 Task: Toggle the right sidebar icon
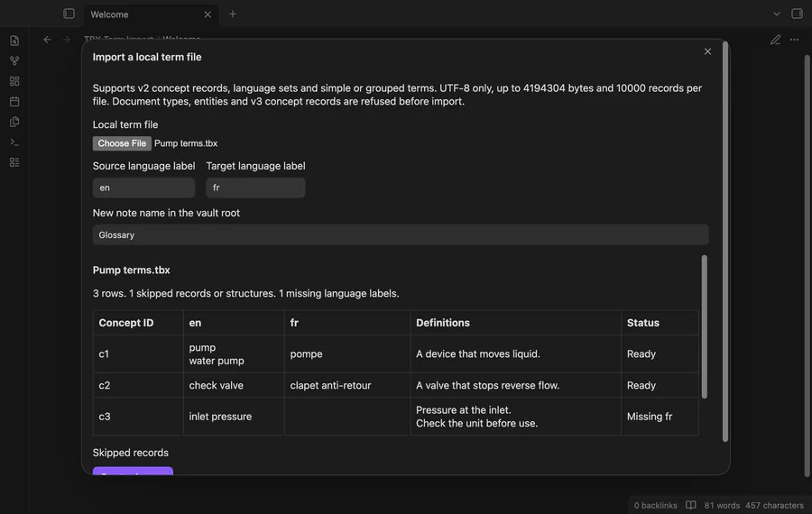[x=797, y=14]
